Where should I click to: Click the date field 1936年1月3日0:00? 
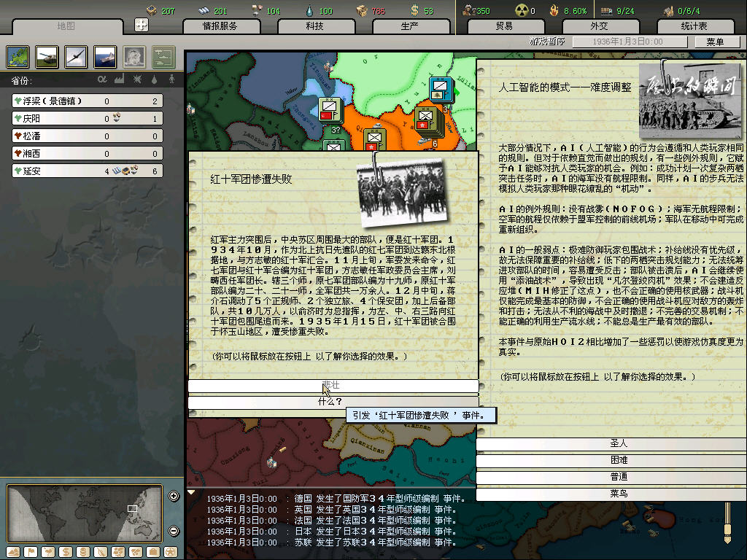pyautogui.click(x=630, y=42)
